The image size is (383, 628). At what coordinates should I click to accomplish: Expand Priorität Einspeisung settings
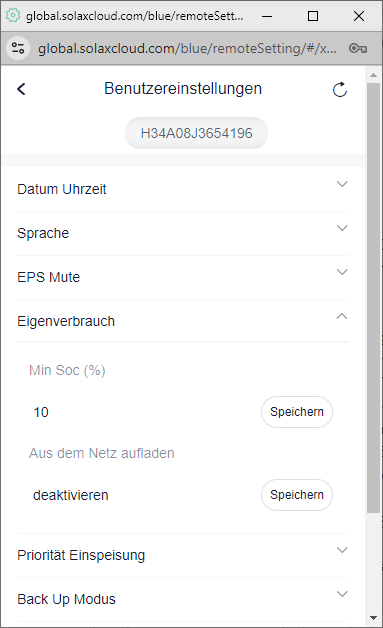(x=183, y=555)
